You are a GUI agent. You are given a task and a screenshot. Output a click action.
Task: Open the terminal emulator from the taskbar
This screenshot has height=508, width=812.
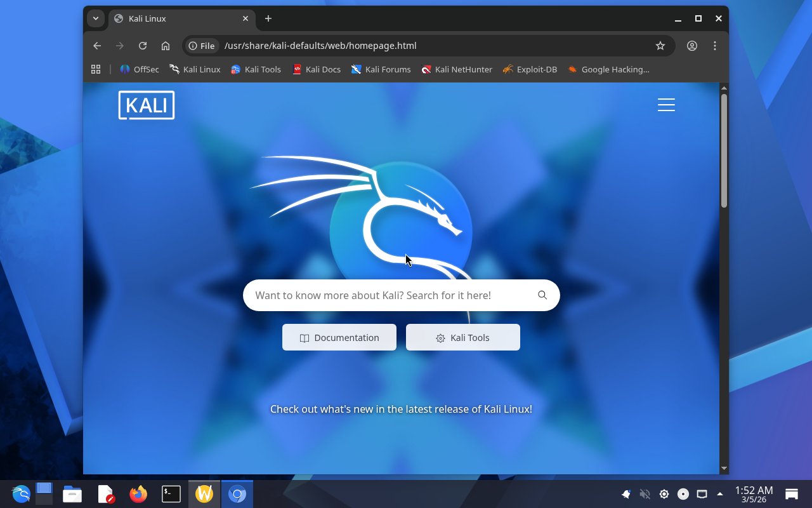tap(171, 494)
